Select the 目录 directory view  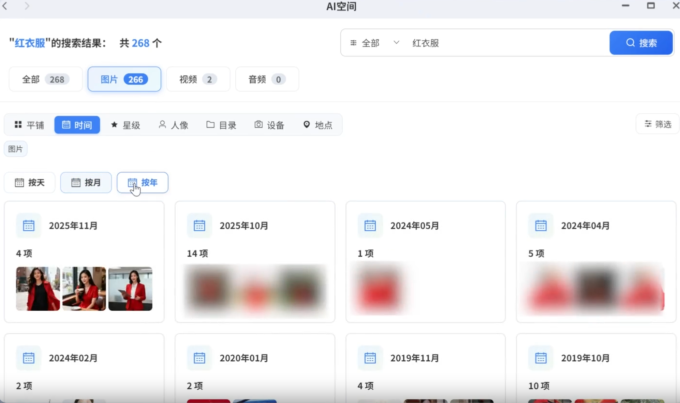221,125
